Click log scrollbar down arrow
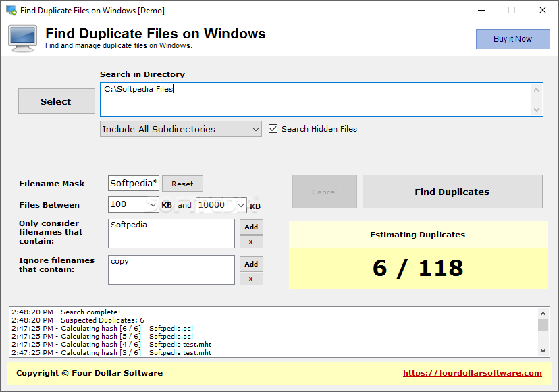 pyautogui.click(x=543, y=351)
